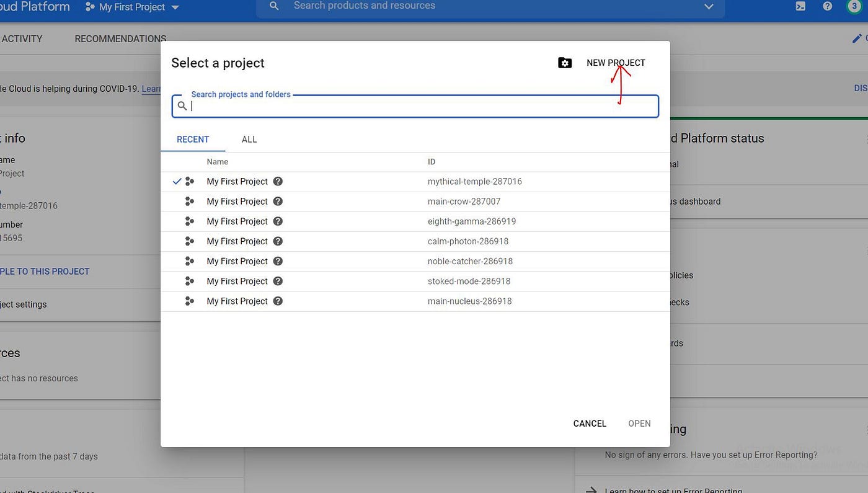Open notifications badge showing 3
The width and height of the screenshot is (868, 493).
click(x=854, y=6)
